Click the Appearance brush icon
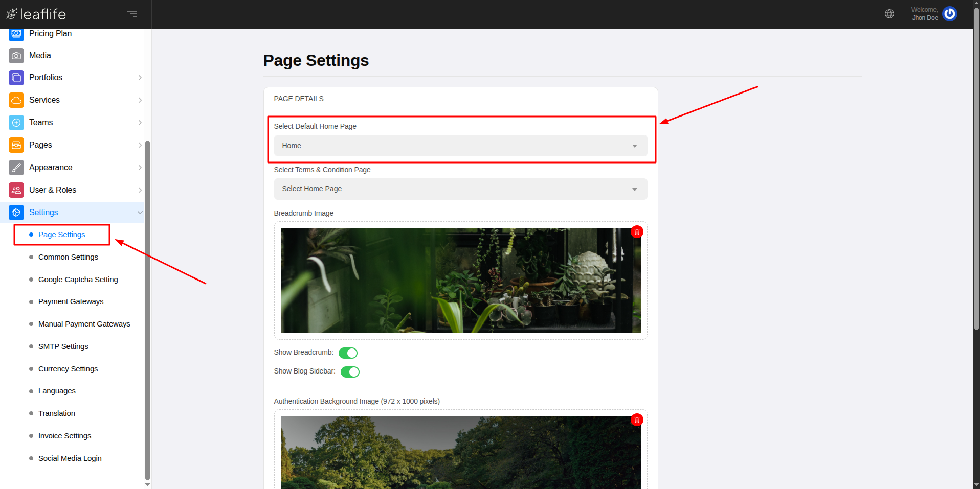 click(x=16, y=168)
